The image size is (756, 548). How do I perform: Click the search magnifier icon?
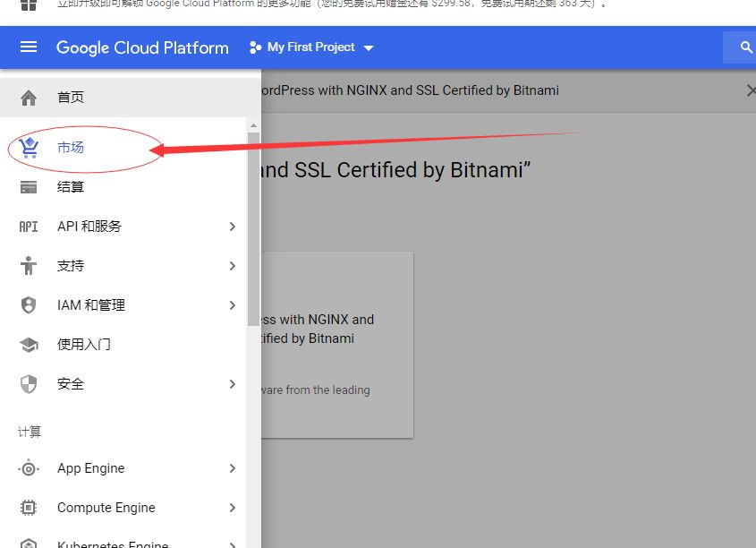[745, 47]
